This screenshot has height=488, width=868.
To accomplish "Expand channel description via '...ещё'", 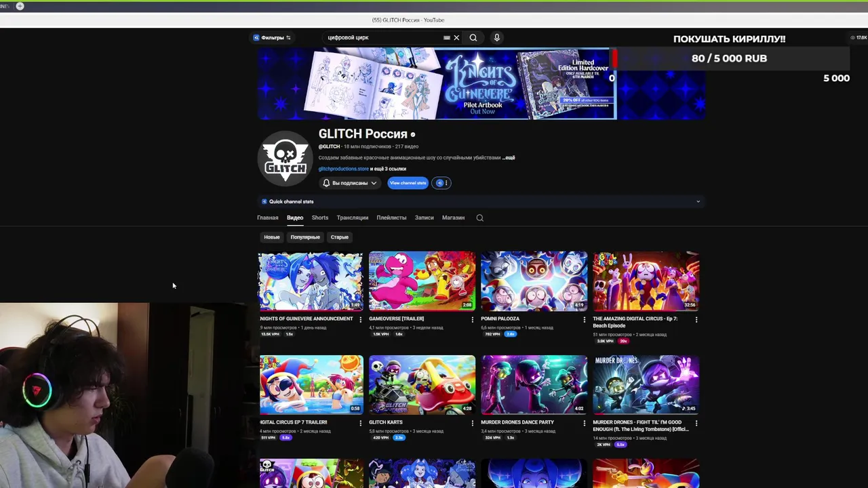I will coord(509,158).
